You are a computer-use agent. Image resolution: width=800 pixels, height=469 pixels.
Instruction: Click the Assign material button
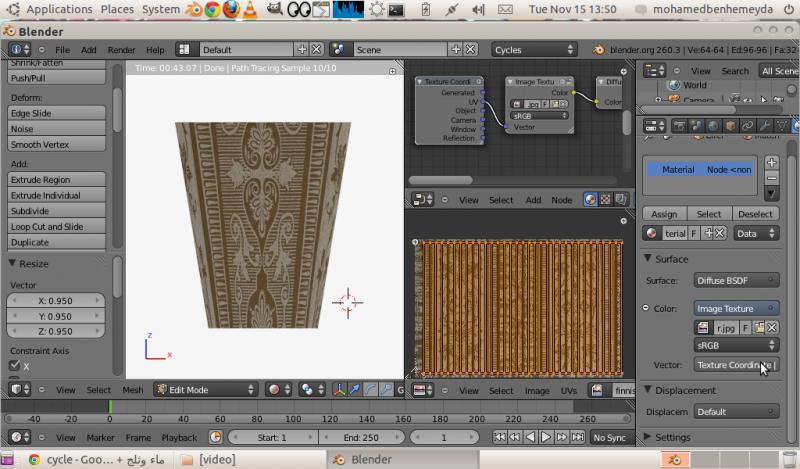coord(663,214)
